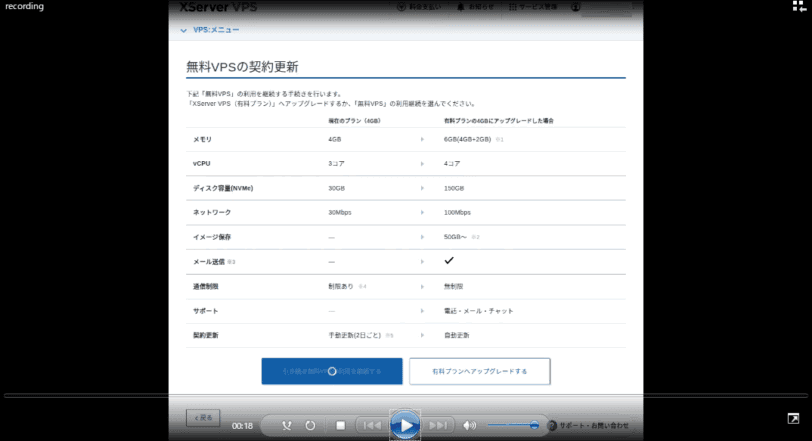Click the Play button in the media player
The image size is (812, 441).
(405, 425)
